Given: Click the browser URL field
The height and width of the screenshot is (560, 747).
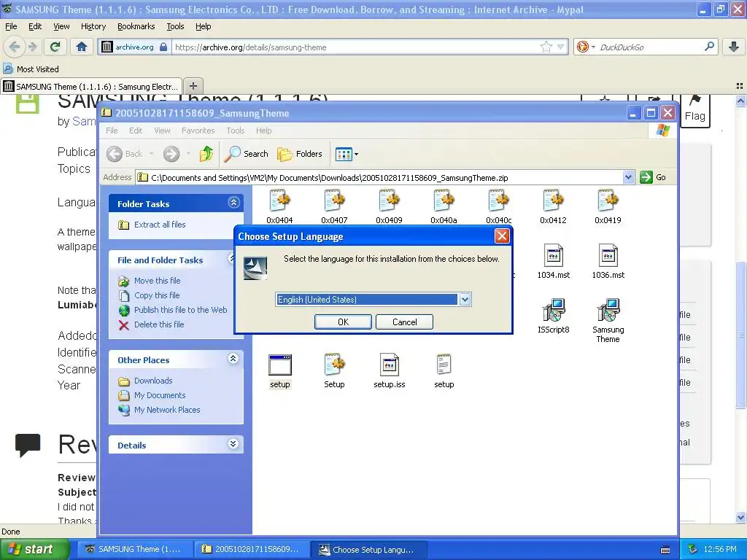Looking at the screenshot, I should tap(356, 47).
